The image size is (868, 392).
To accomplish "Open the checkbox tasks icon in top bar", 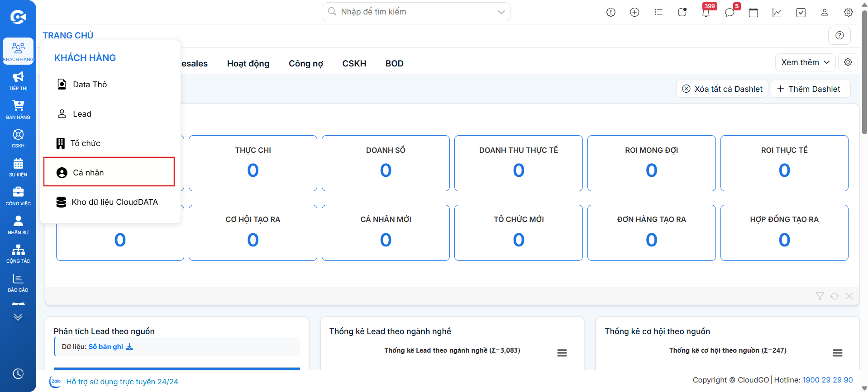I will click(x=801, y=12).
